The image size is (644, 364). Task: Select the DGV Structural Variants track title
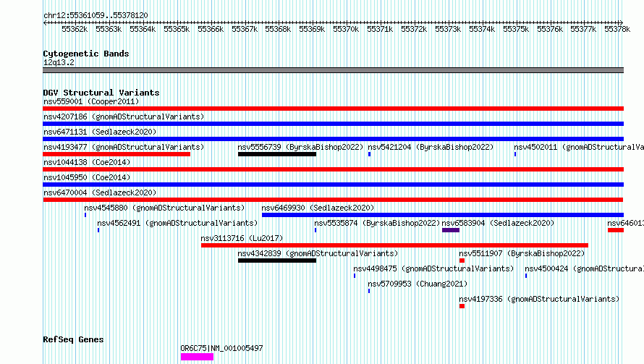pos(101,93)
